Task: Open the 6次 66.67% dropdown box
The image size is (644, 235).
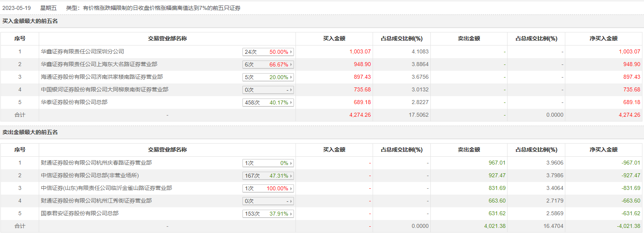Action: [x=291, y=64]
